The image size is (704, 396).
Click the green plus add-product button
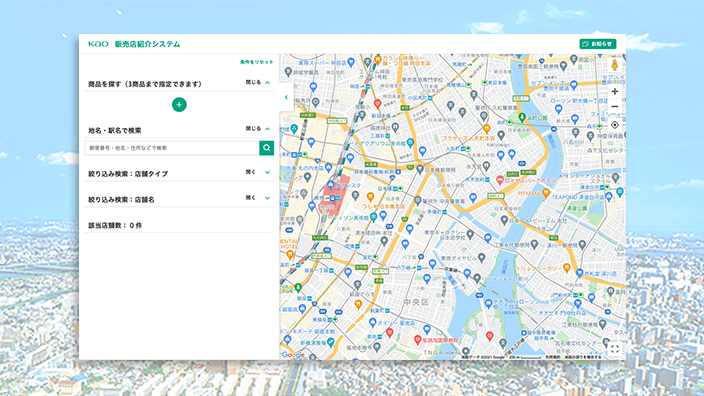coord(179,105)
